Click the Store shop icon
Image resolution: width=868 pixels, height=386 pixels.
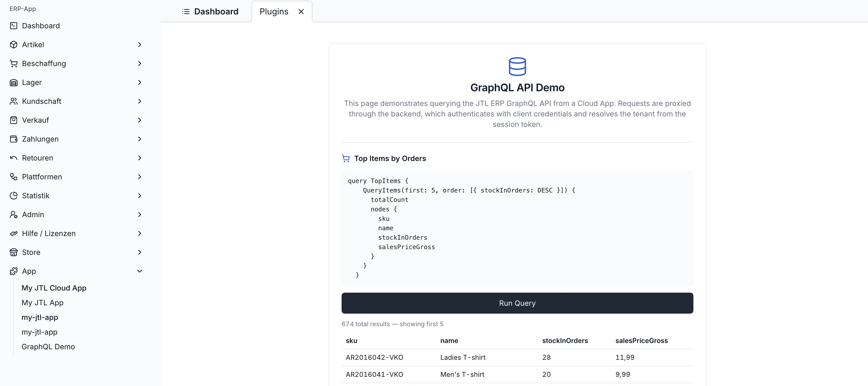[13, 252]
